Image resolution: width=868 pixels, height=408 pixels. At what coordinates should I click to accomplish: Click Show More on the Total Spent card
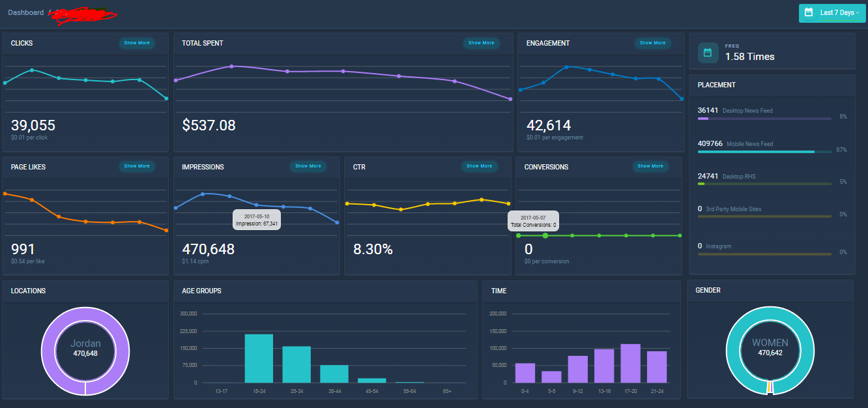482,43
